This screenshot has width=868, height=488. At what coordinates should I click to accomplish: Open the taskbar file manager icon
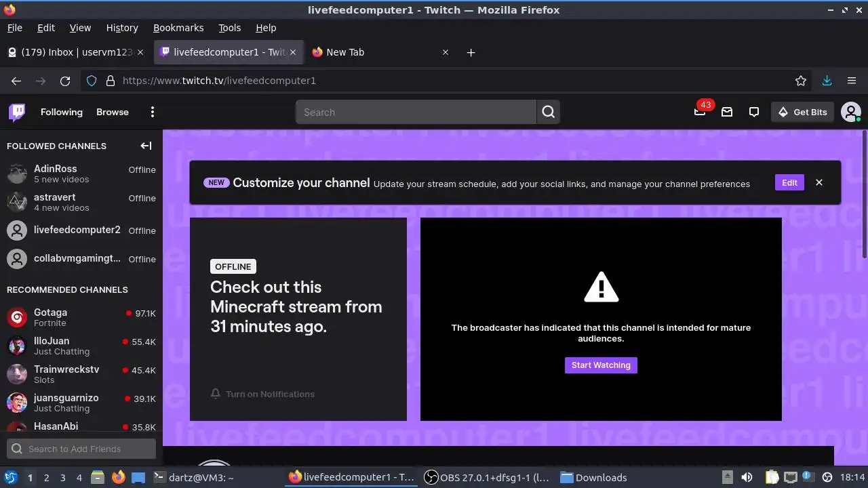(x=98, y=477)
